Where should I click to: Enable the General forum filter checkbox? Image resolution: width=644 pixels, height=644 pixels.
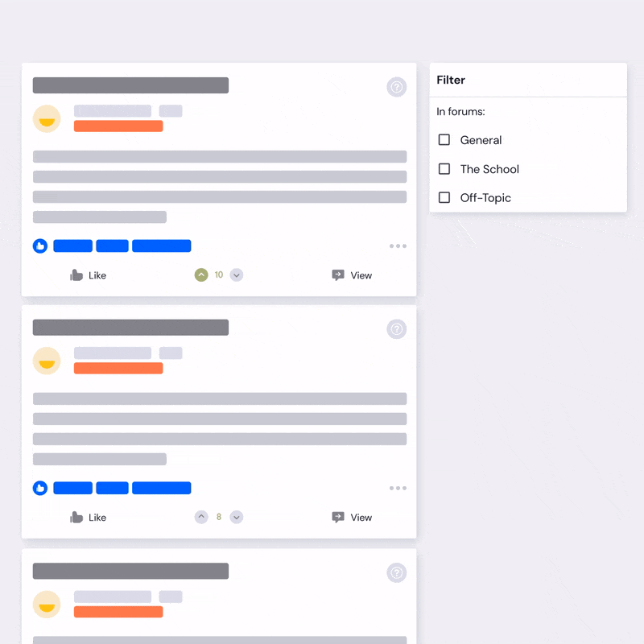[444, 139]
